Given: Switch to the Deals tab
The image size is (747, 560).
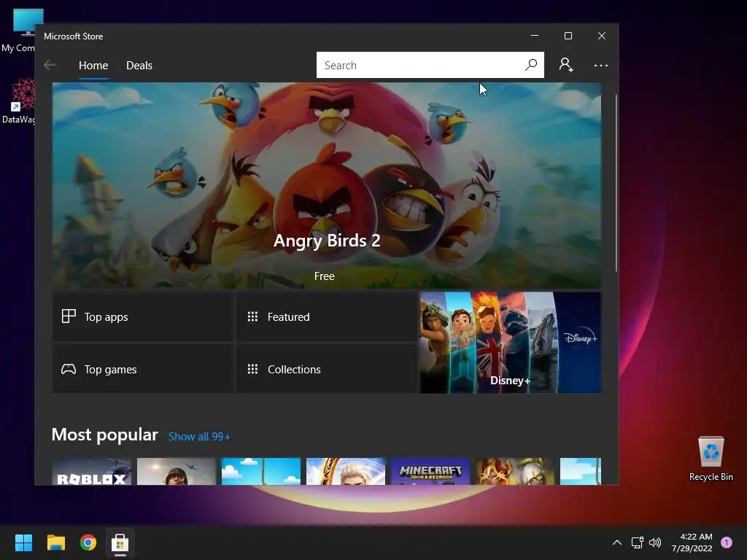Looking at the screenshot, I should (139, 65).
